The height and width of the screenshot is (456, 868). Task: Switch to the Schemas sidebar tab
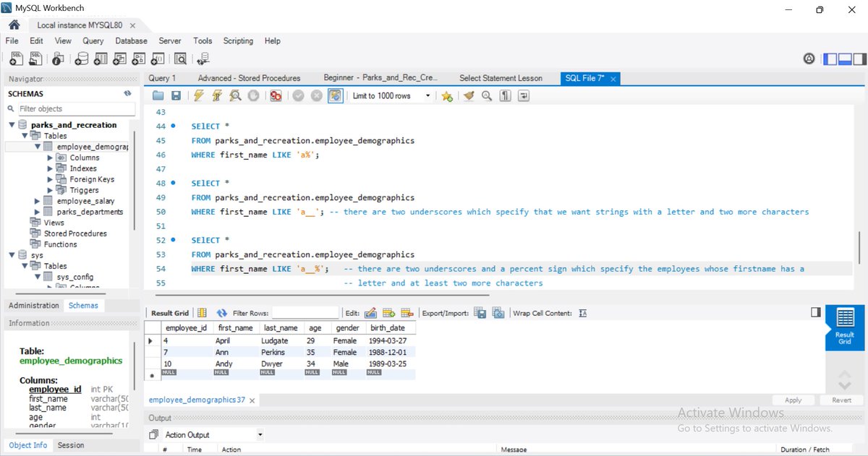(x=83, y=305)
